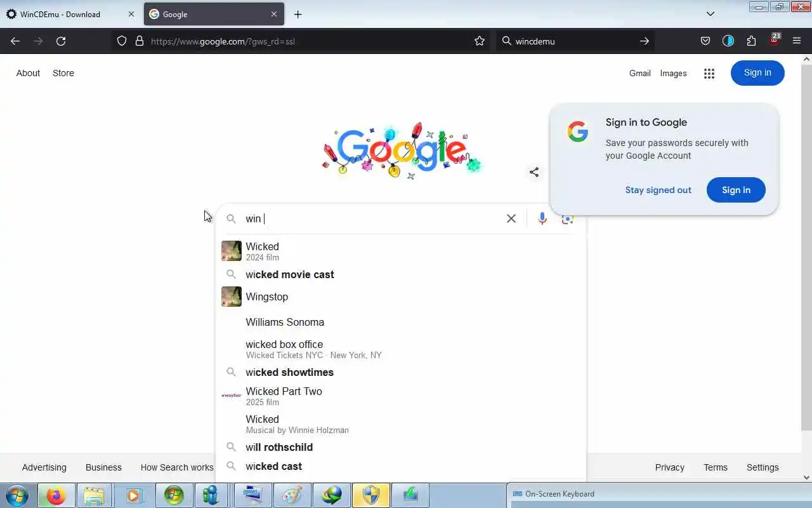812x508 pixels.
Task: Open Google Images link
Action: (673, 73)
